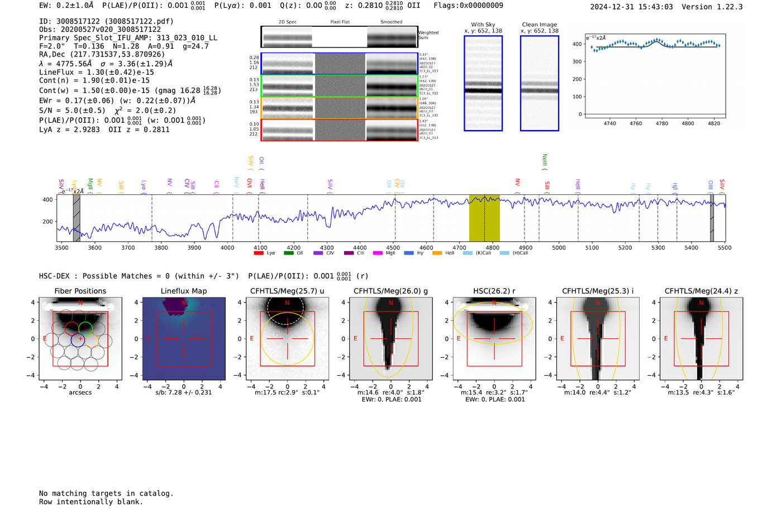The height and width of the screenshot is (532, 782).
Task: Open the CFHTLS/Meg(24.4) z image
Action: click(x=702, y=339)
